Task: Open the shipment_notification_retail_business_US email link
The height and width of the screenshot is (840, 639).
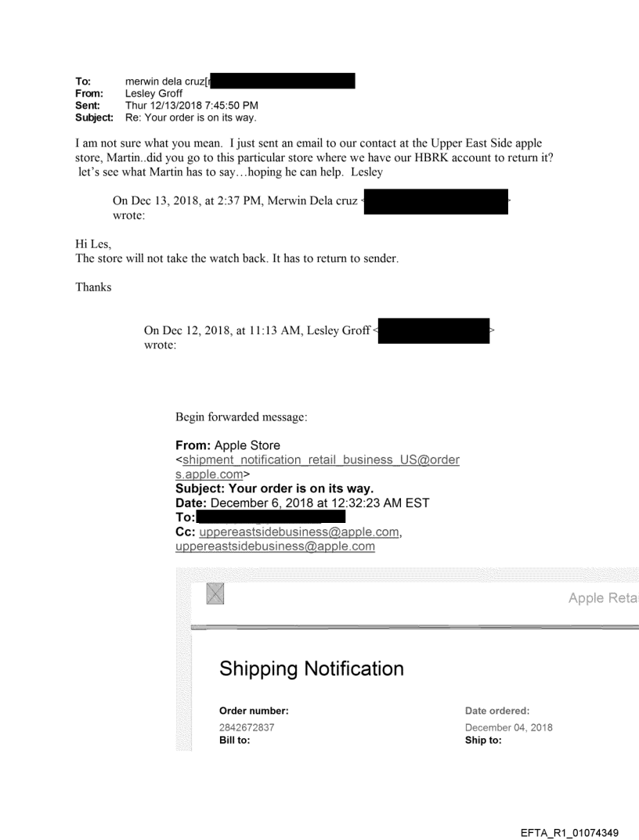Action: (x=319, y=460)
